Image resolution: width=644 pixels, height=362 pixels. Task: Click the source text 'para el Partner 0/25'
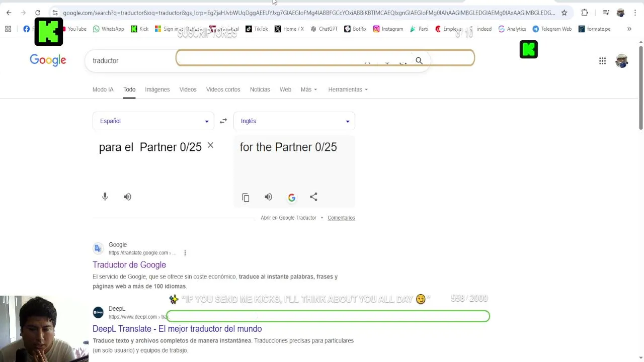(x=150, y=147)
